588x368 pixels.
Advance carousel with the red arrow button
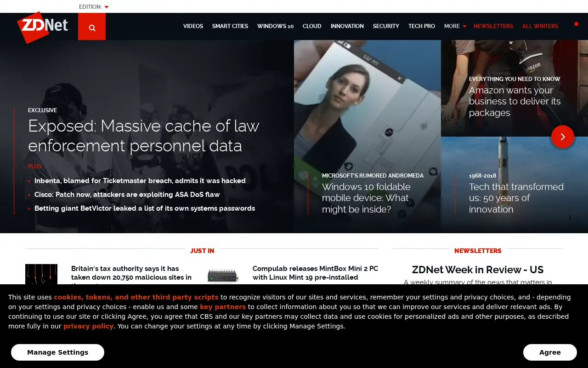[x=563, y=137]
